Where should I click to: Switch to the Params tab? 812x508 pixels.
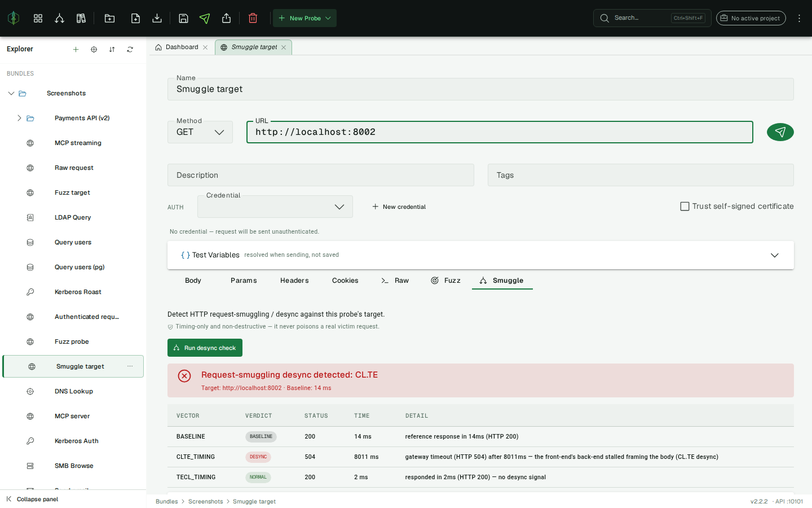244,281
